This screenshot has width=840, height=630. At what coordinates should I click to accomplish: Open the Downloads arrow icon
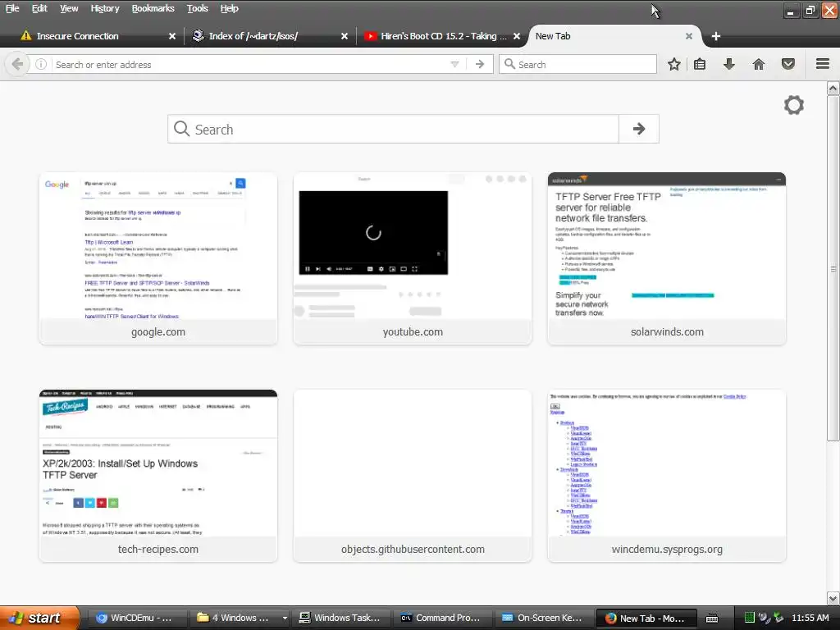pyautogui.click(x=729, y=64)
